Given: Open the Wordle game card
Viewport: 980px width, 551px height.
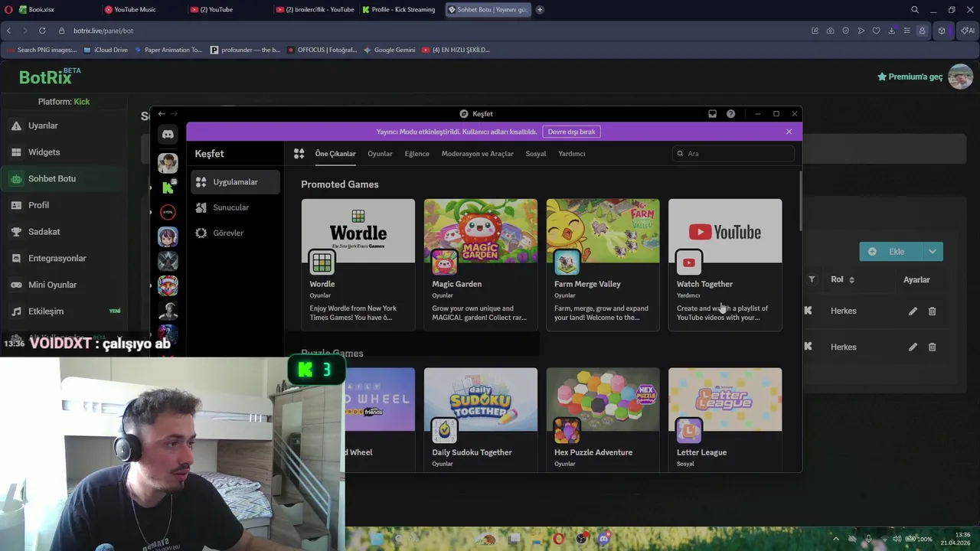Looking at the screenshot, I should click(x=358, y=265).
